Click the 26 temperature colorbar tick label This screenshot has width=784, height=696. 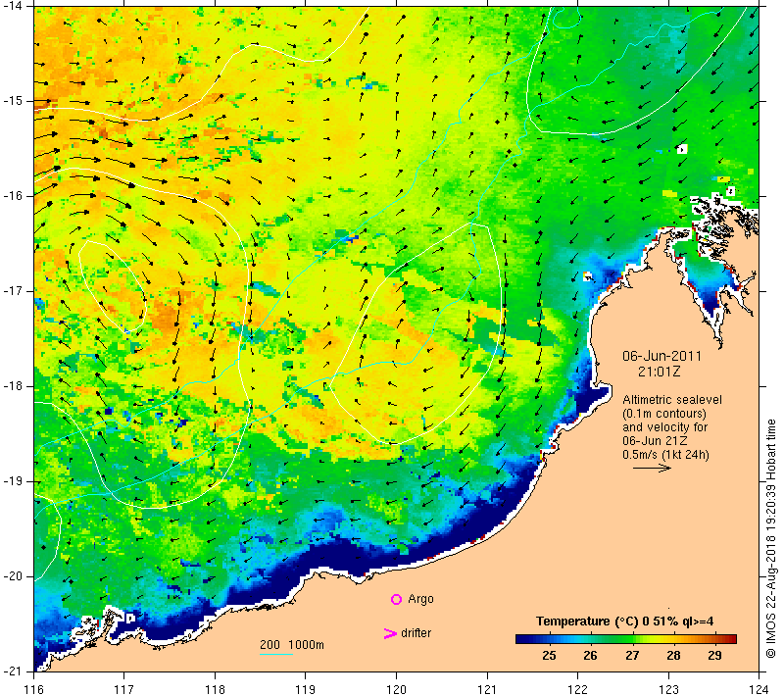(x=590, y=656)
